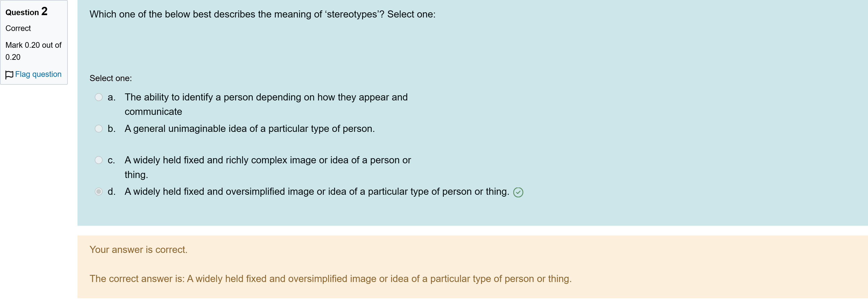This screenshot has width=868, height=308.
Task: Select the radio button for option c
Action: [x=99, y=160]
